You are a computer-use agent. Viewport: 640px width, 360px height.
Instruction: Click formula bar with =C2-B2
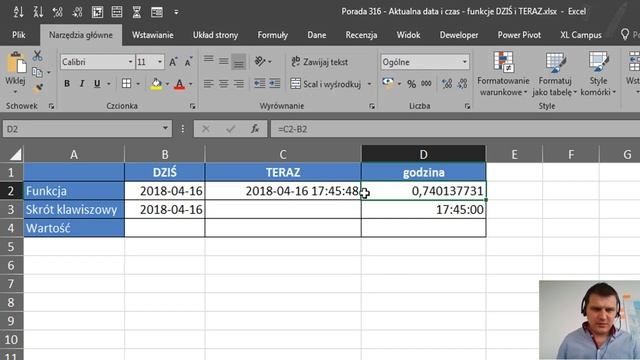[x=455, y=129]
